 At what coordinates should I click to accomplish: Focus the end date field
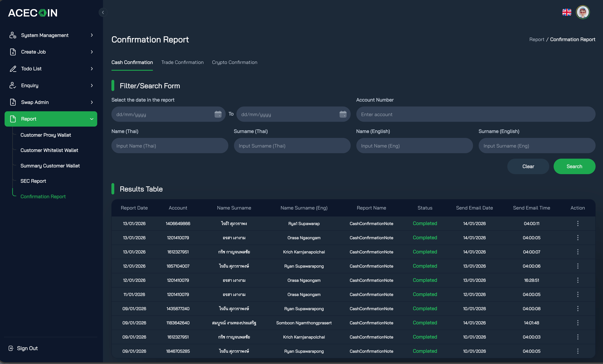293,114
